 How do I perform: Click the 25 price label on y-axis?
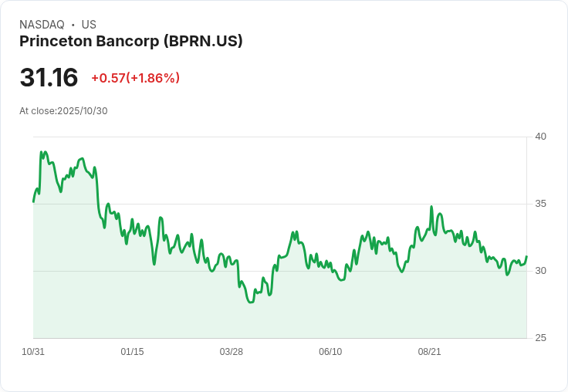click(x=540, y=338)
